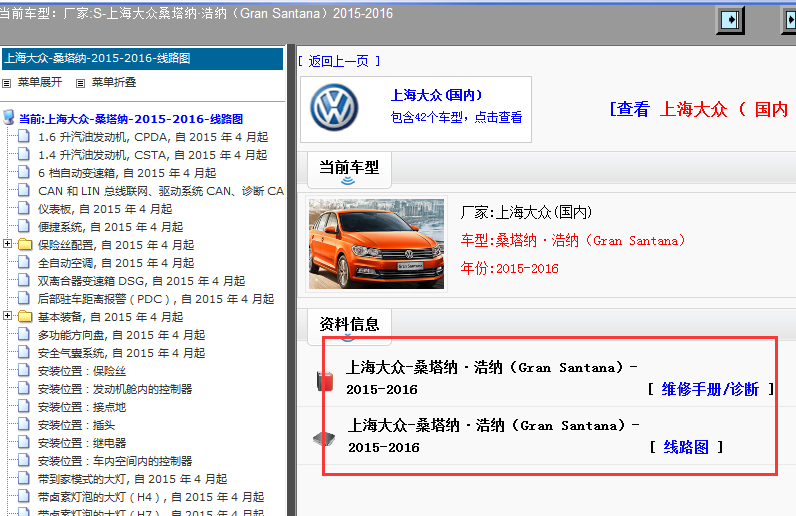The width and height of the screenshot is (796, 516).
Task: Click the gray wiring diagram book icon
Action: (324, 438)
